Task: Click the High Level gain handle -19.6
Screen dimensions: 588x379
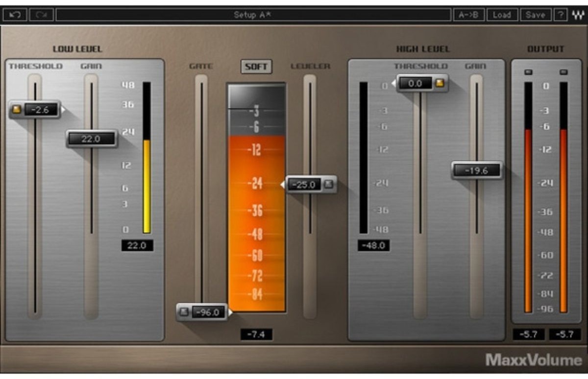Action: [x=477, y=170]
